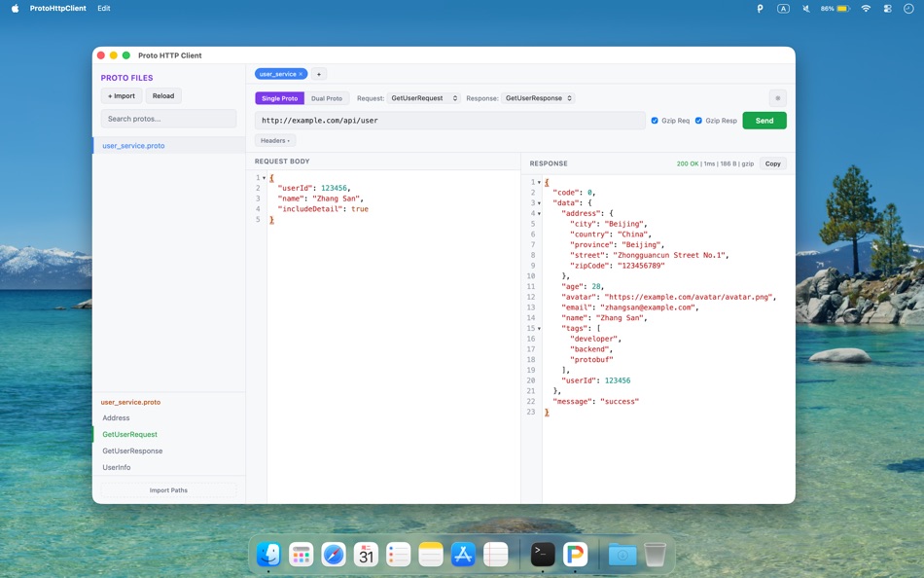Image resolution: width=924 pixels, height=578 pixels.
Task: Click the ProtoHttpClient P icon in dock
Action: pyautogui.click(x=575, y=555)
